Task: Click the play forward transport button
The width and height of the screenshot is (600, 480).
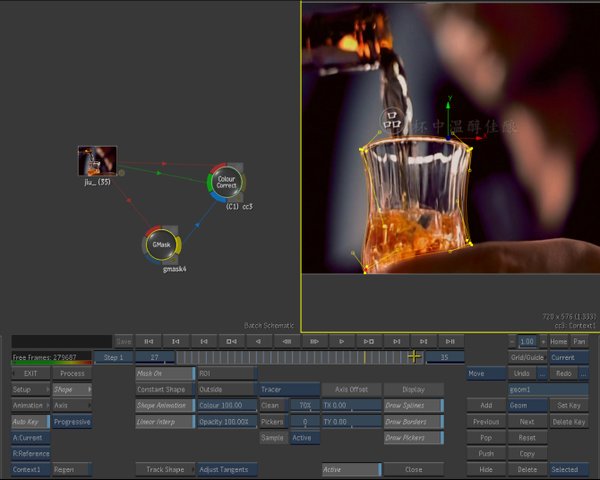Action: (x=343, y=341)
